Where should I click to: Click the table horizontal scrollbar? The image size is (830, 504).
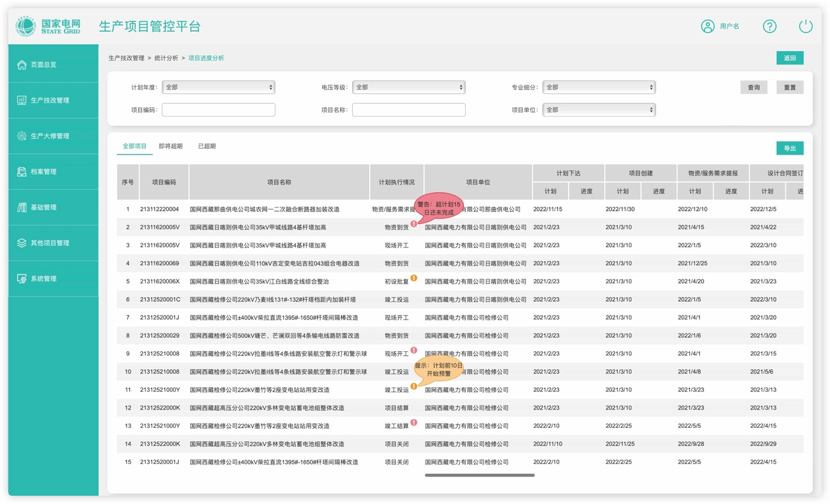[x=480, y=475]
